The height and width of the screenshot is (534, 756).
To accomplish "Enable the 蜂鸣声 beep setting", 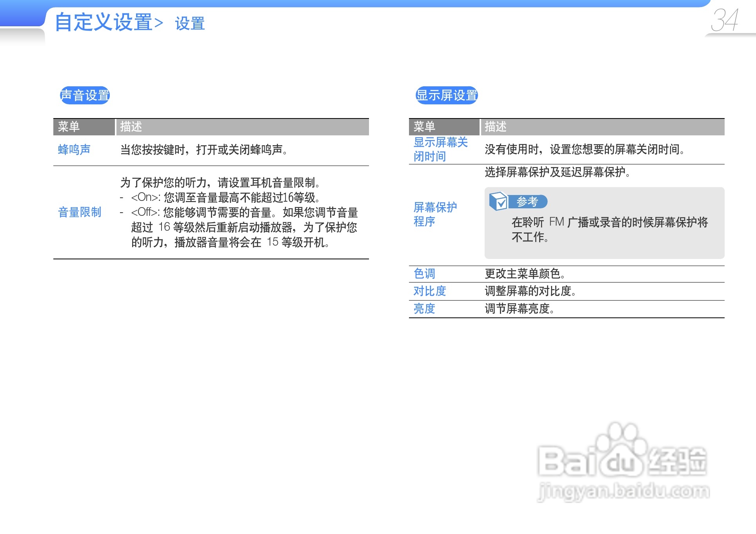I will pos(73,149).
